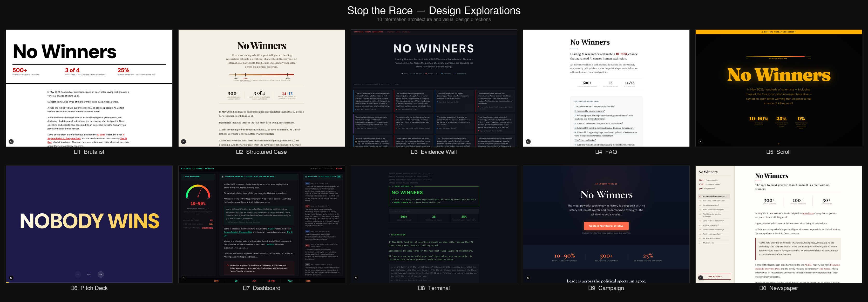
Task: Expand FAQ question 'Is an international halt politically feasible?'
Action: [x=595, y=107]
